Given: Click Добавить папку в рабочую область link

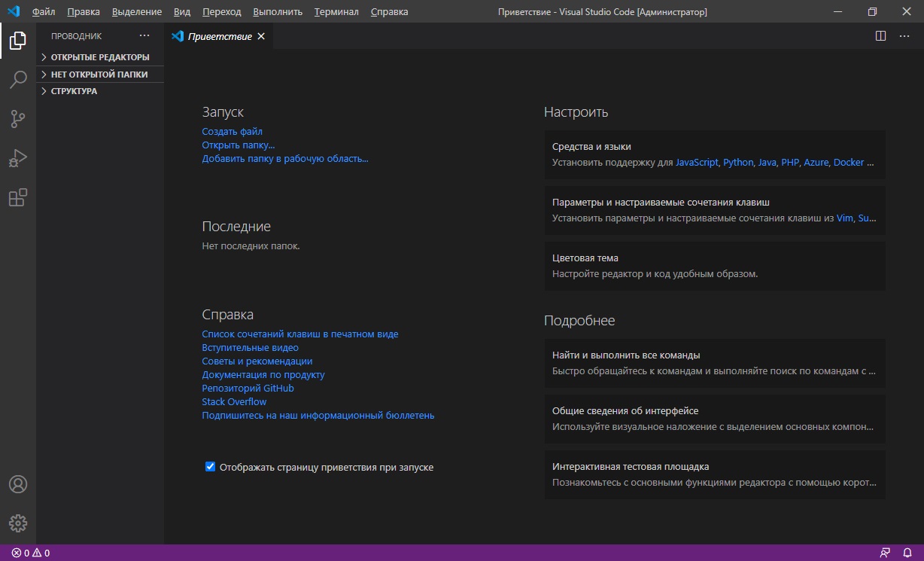Looking at the screenshot, I should (x=285, y=159).
